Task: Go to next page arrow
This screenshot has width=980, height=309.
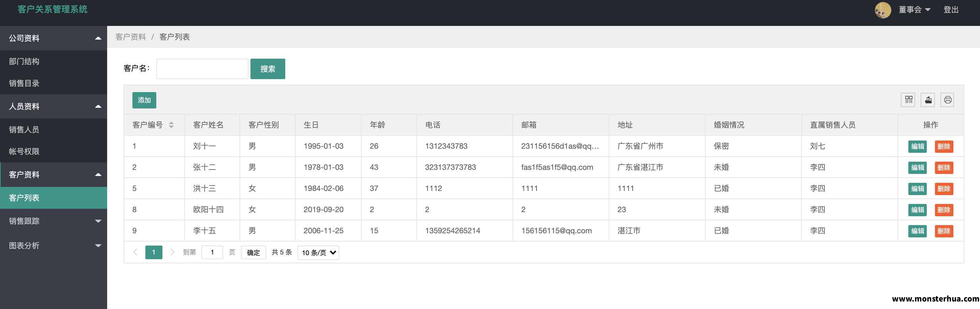Action: (x=172, y=252)
